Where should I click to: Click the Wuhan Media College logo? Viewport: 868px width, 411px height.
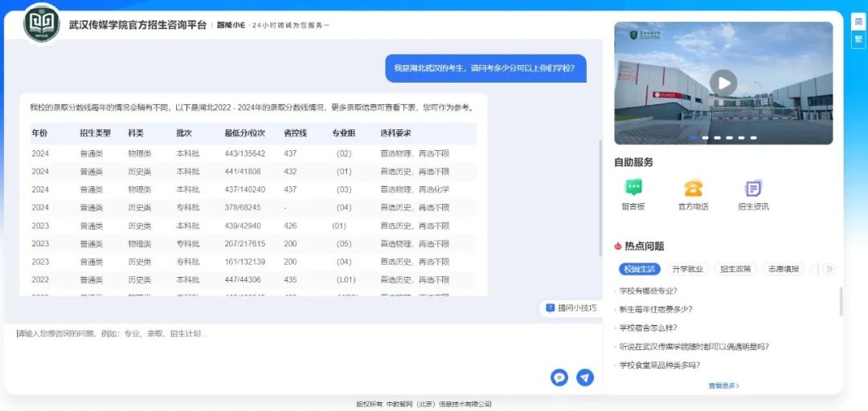[42, 23]
